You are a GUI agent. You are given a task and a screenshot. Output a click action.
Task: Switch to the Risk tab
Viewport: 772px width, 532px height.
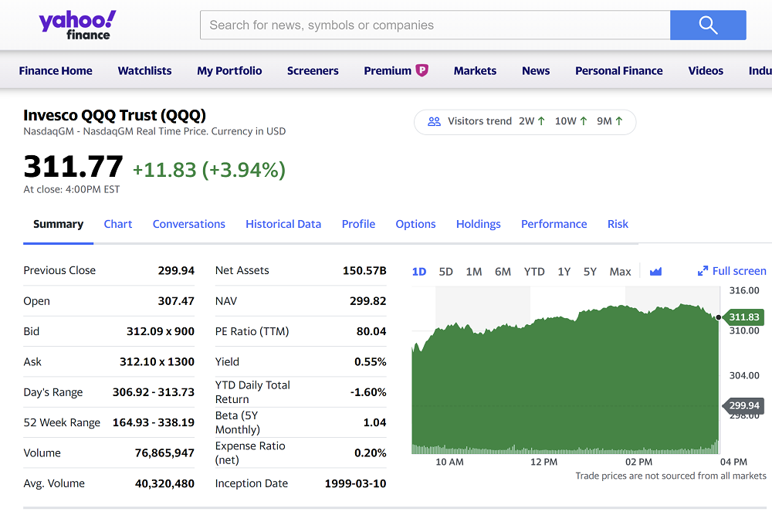618,224
